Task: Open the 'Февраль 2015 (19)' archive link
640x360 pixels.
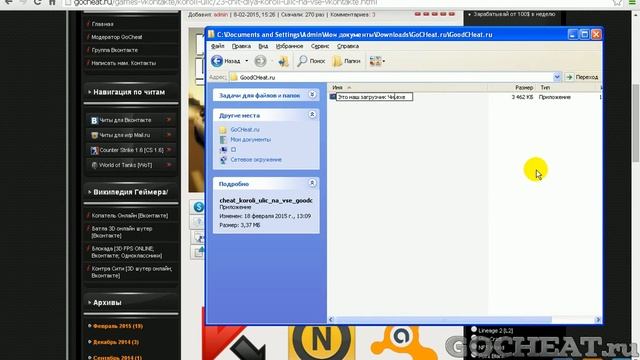Action: pos(118,326)
